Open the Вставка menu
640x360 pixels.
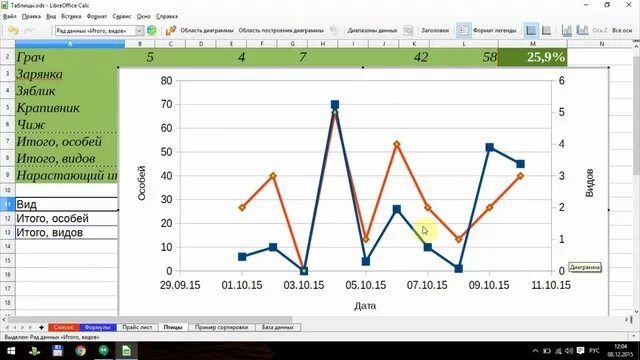pyautogui.click(x=71, y=16)
